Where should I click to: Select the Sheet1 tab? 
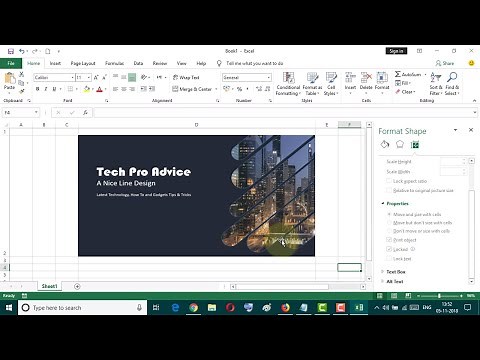49,286
